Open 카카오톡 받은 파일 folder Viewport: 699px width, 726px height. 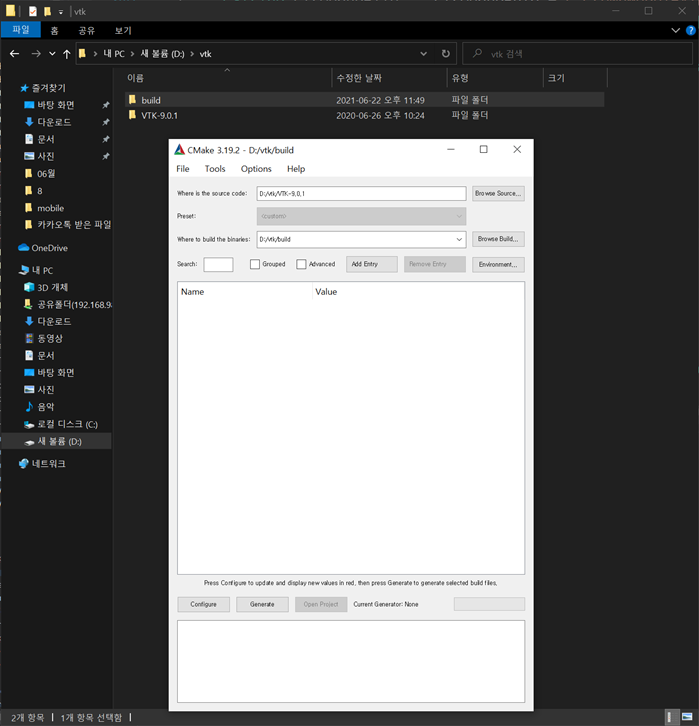[68, 225]
